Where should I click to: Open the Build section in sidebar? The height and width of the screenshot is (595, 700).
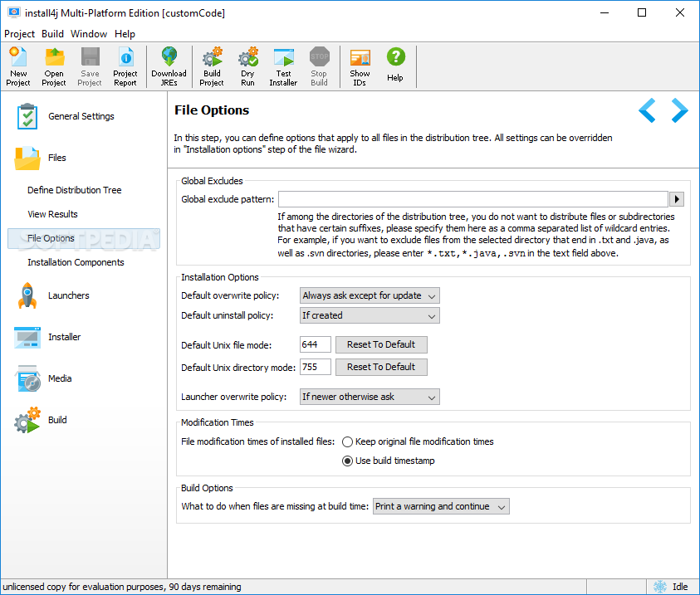(x=41, y=420)
